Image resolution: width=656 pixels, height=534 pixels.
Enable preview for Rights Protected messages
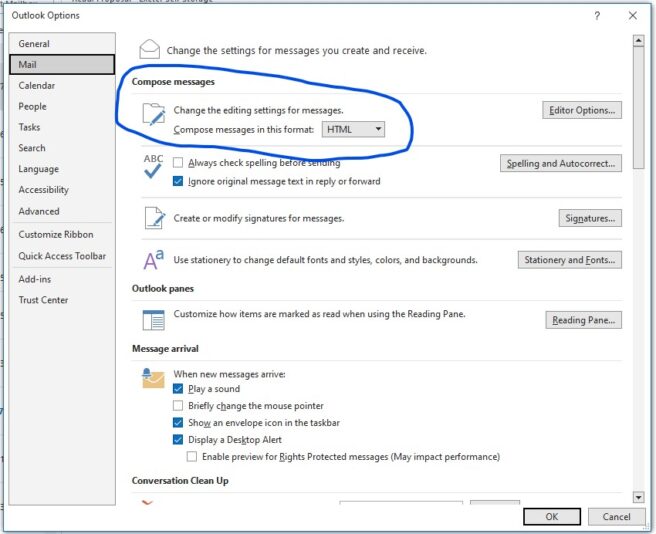pos(192,457)
